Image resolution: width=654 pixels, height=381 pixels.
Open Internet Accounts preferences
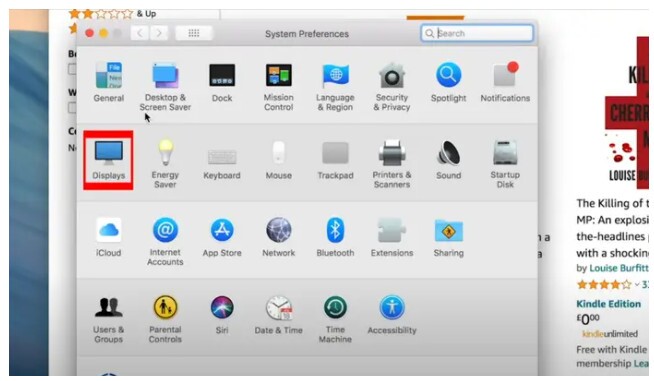(x=165, y=241)
